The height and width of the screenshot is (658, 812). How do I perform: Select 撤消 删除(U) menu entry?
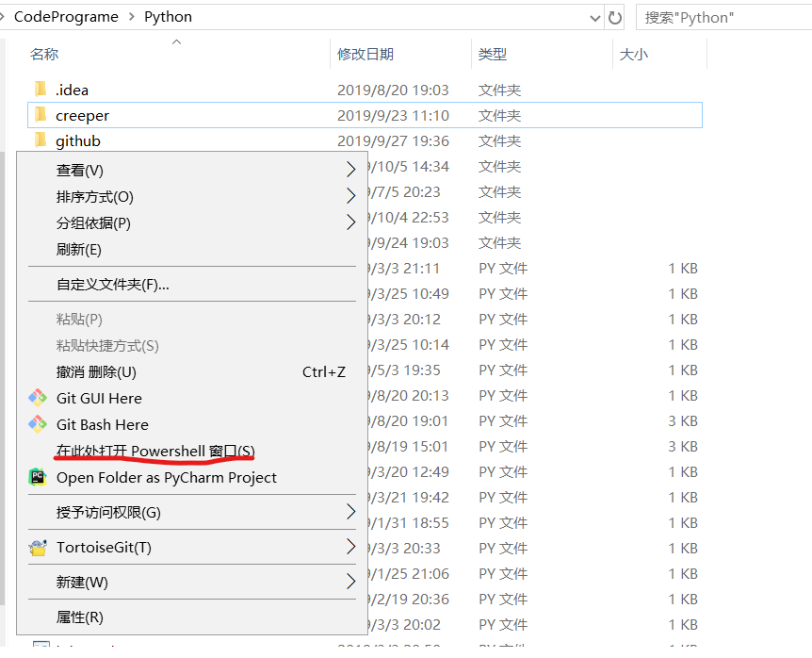[x=191, y=371]
